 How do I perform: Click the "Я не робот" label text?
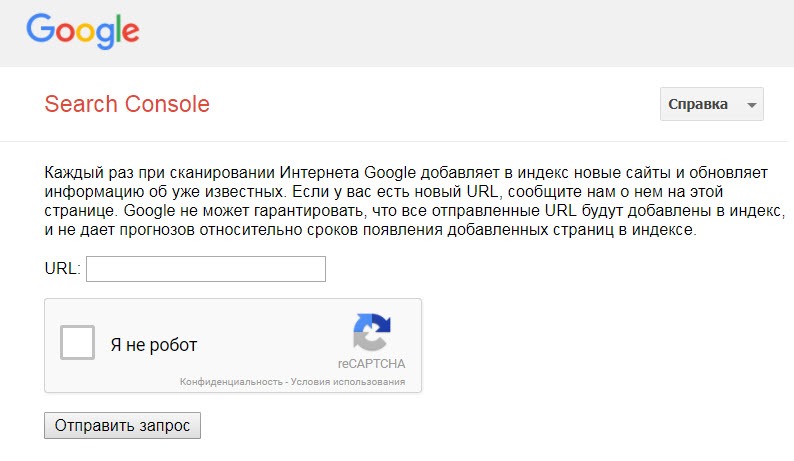coord(154,345)
